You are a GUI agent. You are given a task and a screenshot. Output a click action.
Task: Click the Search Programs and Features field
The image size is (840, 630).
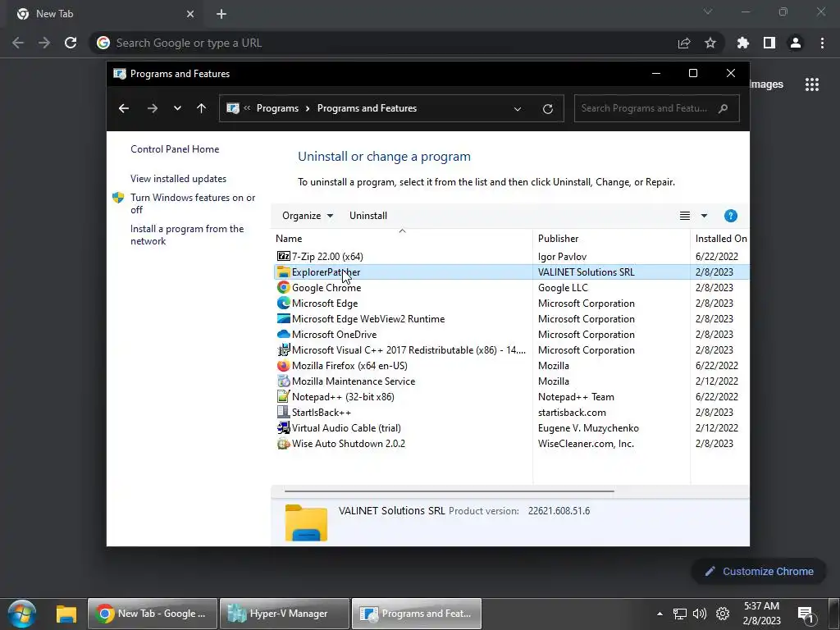click(x=657, y=108)
